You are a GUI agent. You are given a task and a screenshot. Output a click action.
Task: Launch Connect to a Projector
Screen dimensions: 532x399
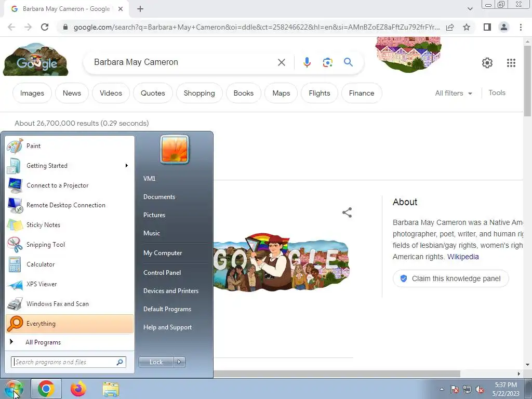point(70,185)
